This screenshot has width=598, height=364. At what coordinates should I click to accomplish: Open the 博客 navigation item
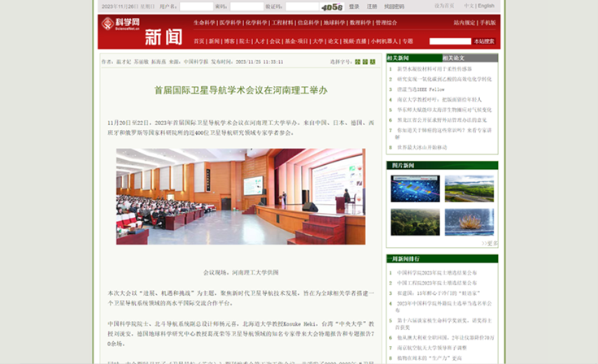point(229,41)
